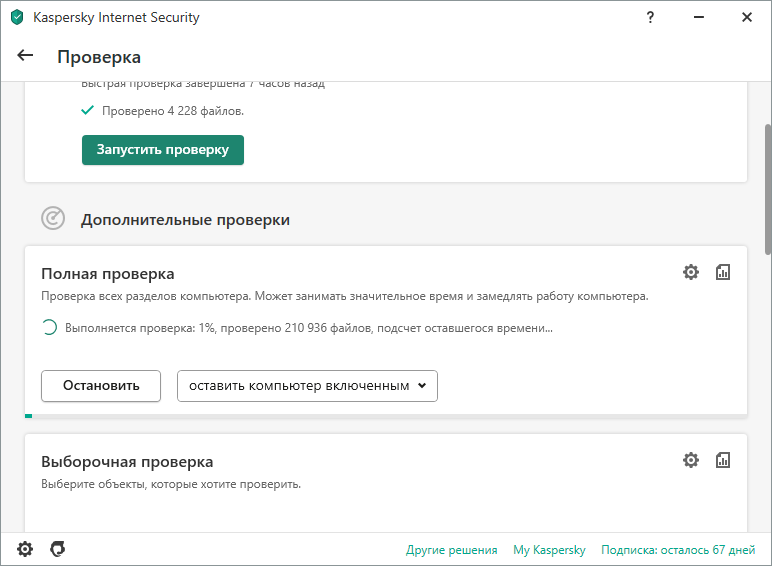Stop the full scan with Остановить
The width and height of the screenshot is (772, 566).
[x=101, y=386]
